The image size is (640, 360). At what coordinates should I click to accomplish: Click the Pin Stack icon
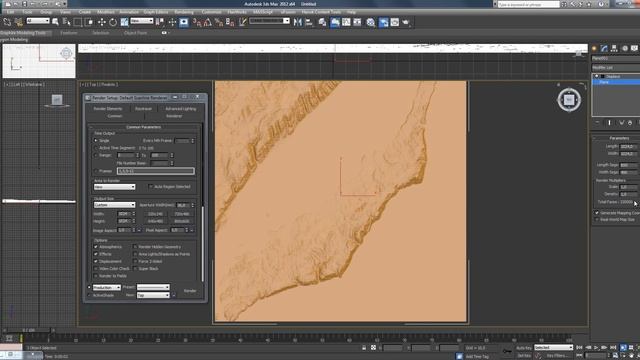597,122
